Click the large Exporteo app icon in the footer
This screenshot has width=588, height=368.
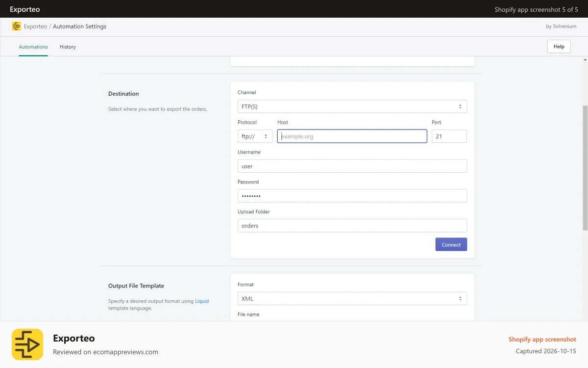27,344
